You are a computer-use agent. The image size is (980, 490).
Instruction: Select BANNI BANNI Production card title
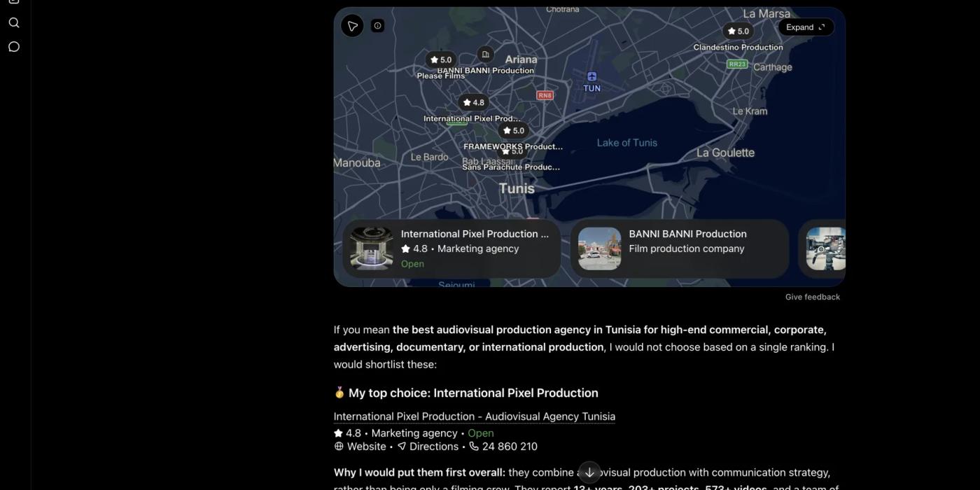click(687, 234)
